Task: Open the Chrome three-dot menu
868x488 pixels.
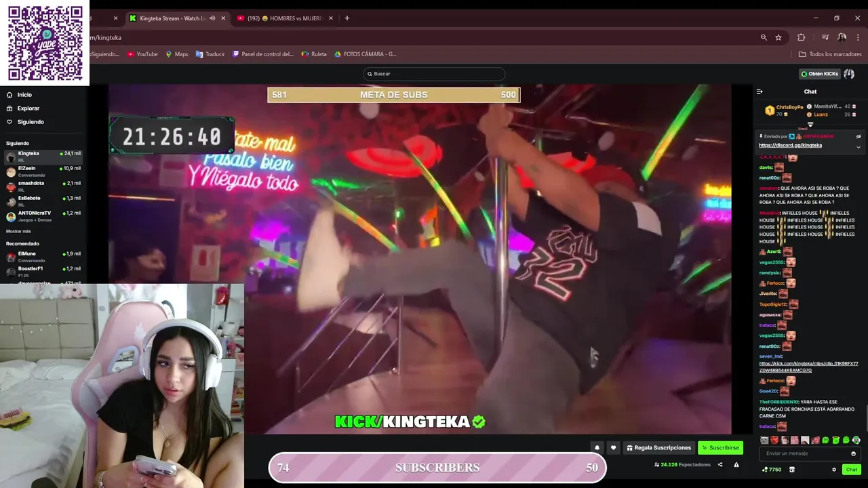Action: 858,37
